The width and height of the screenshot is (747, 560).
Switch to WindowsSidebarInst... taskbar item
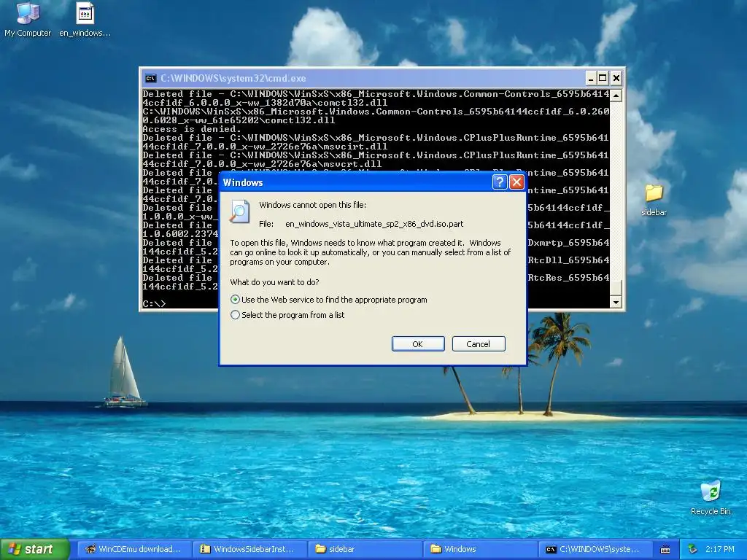(249, 549)
